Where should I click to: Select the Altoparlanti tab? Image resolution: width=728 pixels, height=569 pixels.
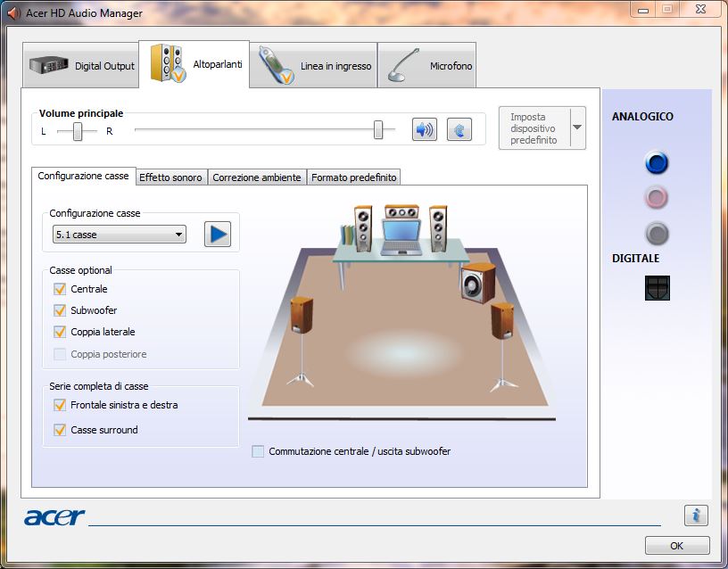click(x=194, y=64)
